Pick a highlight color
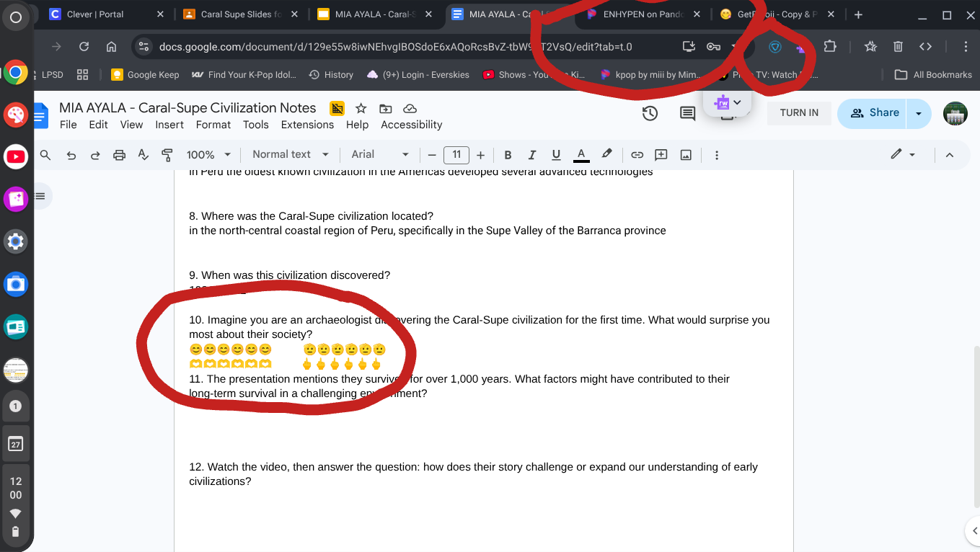The image size is (980, 552). click(x=606, y=154)
